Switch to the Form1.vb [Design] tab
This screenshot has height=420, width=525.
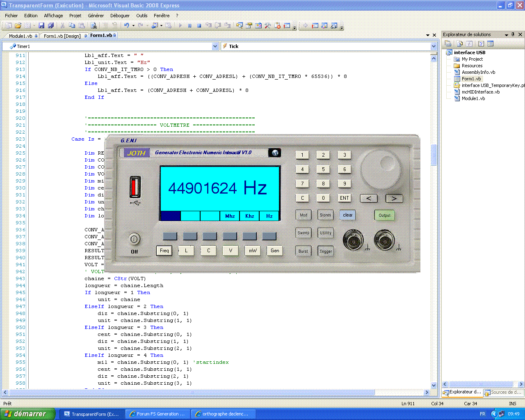click(62, 36)
